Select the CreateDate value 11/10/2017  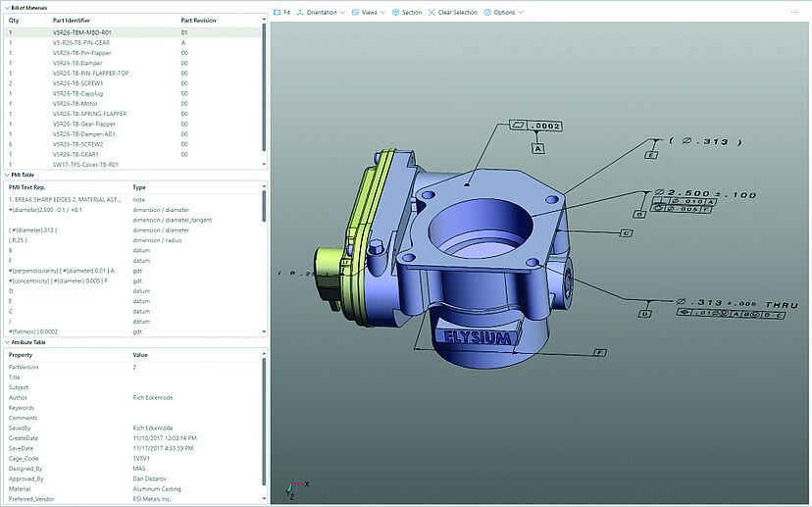pyautogui.click(x=165, y=438)
